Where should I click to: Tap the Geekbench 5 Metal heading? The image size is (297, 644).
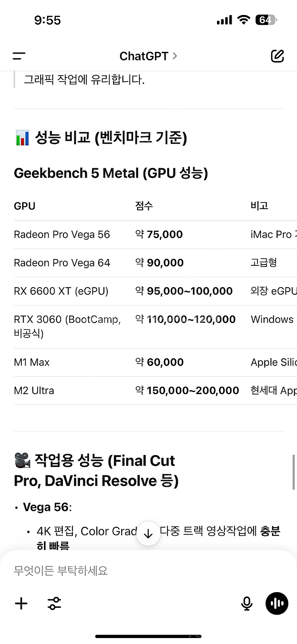point(111,173)
